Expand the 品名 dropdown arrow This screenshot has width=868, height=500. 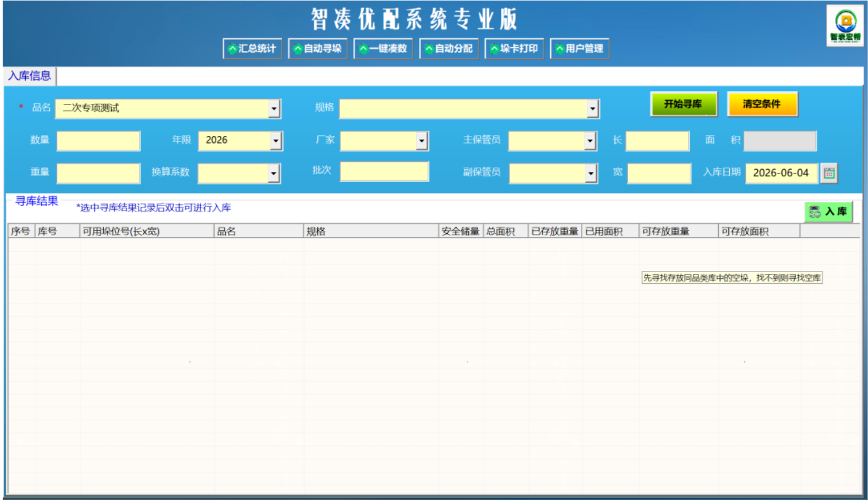tap(274, 109)
